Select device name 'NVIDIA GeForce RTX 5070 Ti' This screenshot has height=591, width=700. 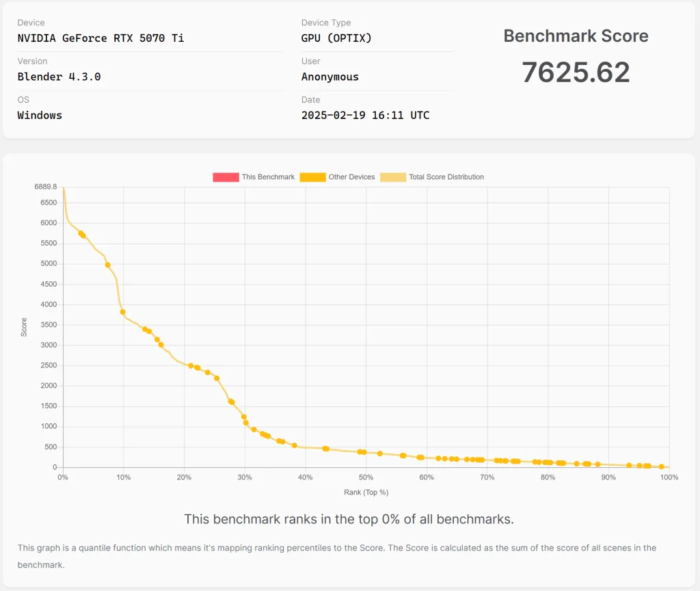pyautogui.click(x=100, y=38)
